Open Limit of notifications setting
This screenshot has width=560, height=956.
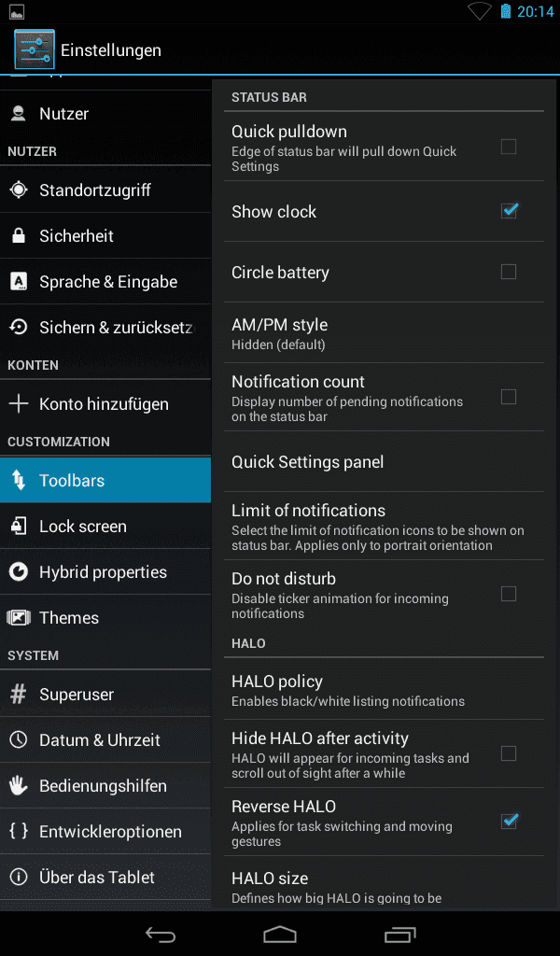[384, 527]
